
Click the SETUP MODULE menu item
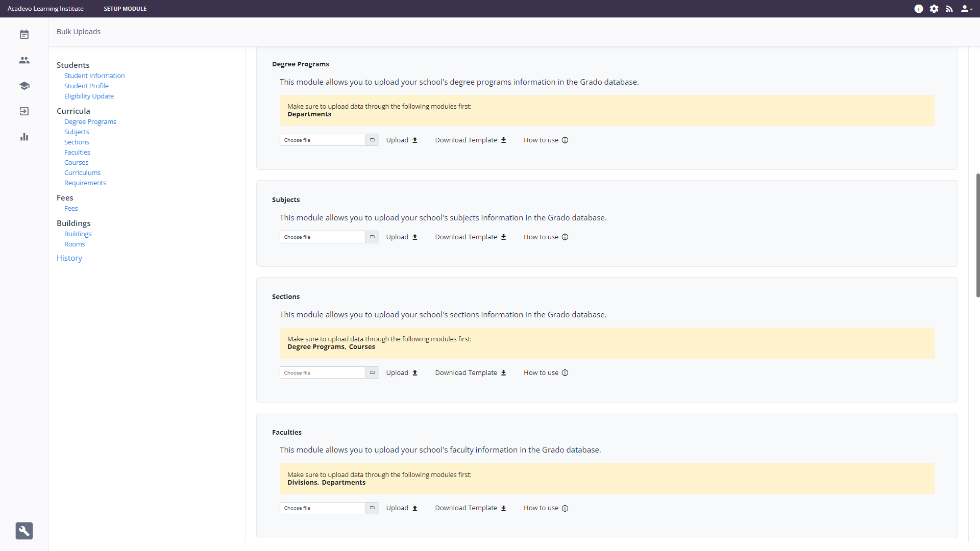click(x=125, y=9)
